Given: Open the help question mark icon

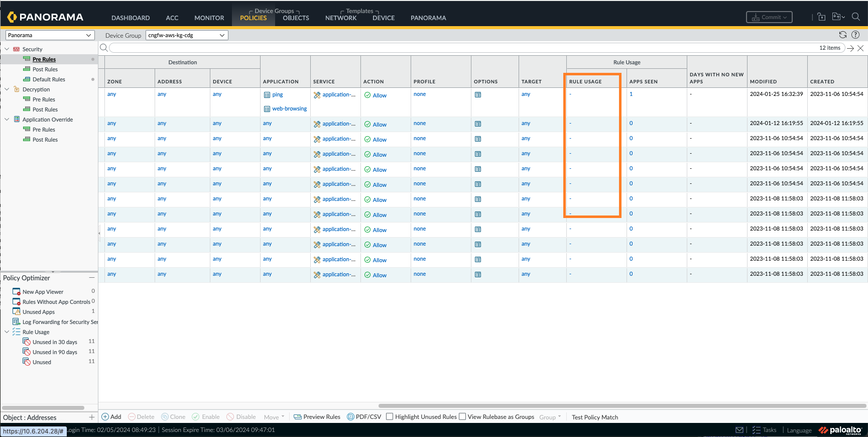Looking at the screenshot, I should [x=855, y=35].
